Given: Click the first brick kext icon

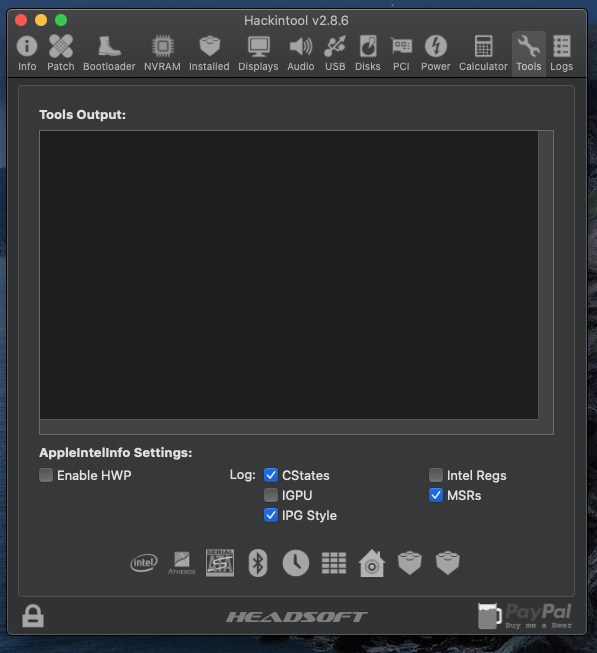Looking at the screenshot, I should tap(410, 563).
